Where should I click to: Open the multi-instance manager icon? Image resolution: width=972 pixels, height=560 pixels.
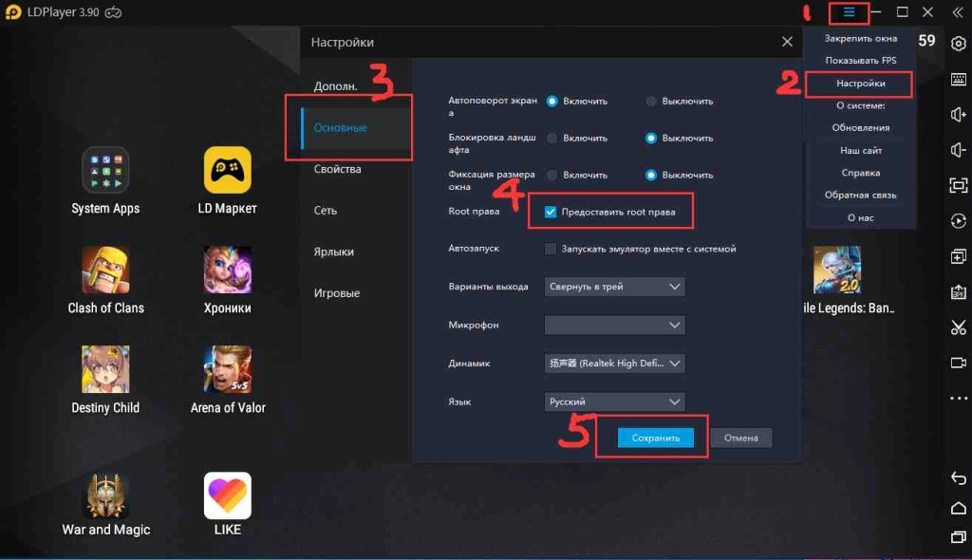pyautogui.click(x=959, y=256)
